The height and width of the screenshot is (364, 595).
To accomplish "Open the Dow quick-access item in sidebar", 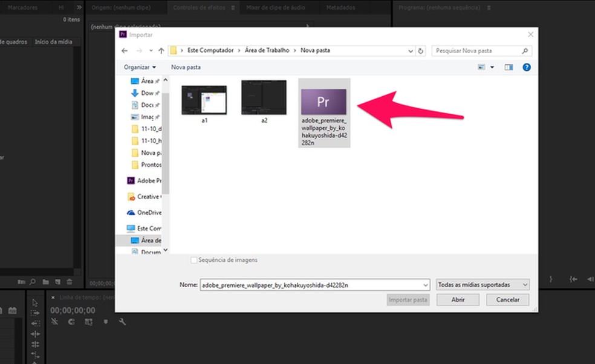I will pos(145,93).
